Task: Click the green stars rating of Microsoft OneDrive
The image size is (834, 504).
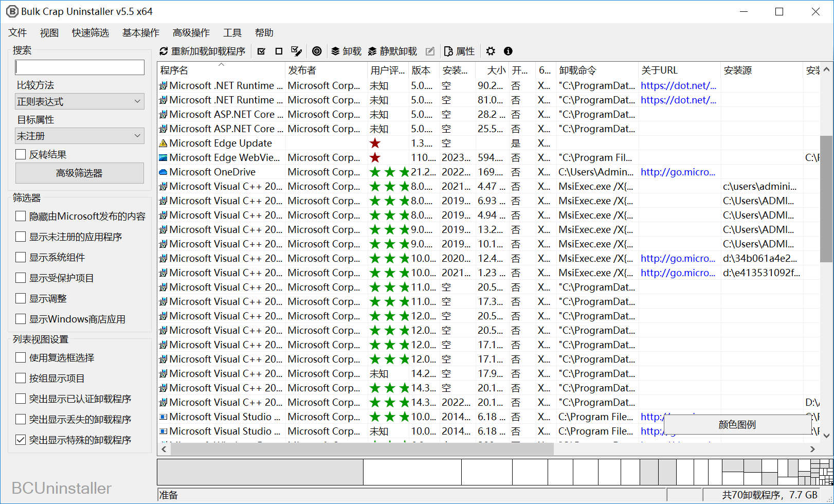Action: coord(389,172)
